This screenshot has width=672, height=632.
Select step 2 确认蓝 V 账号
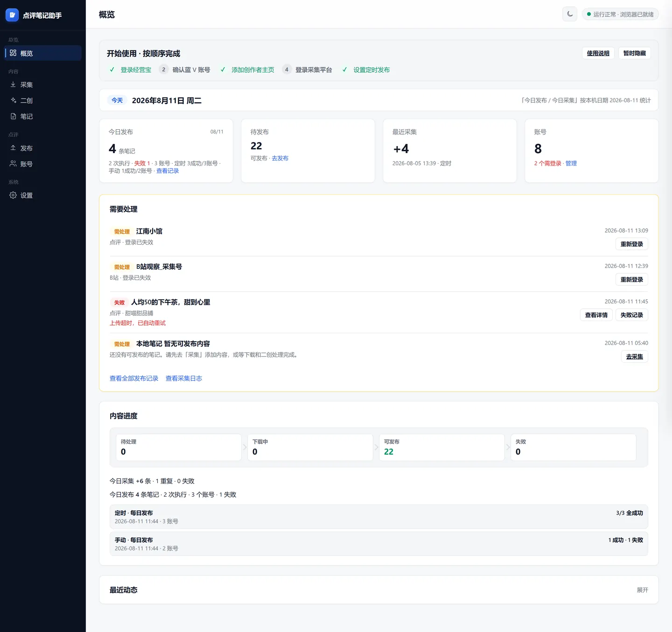[x=184, y=70]
